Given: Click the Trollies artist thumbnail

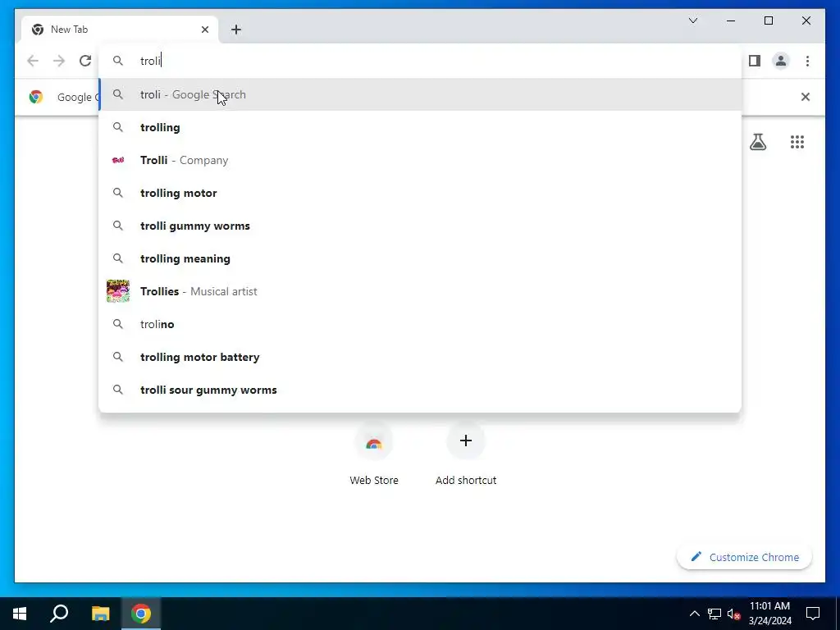Looking at the screenshot, I should [118, 291].
